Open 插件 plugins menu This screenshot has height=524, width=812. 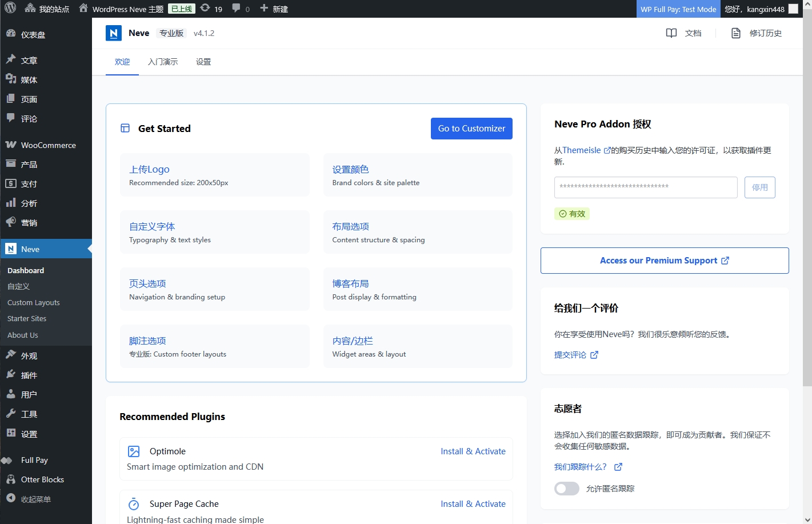[x=46, y=375]
